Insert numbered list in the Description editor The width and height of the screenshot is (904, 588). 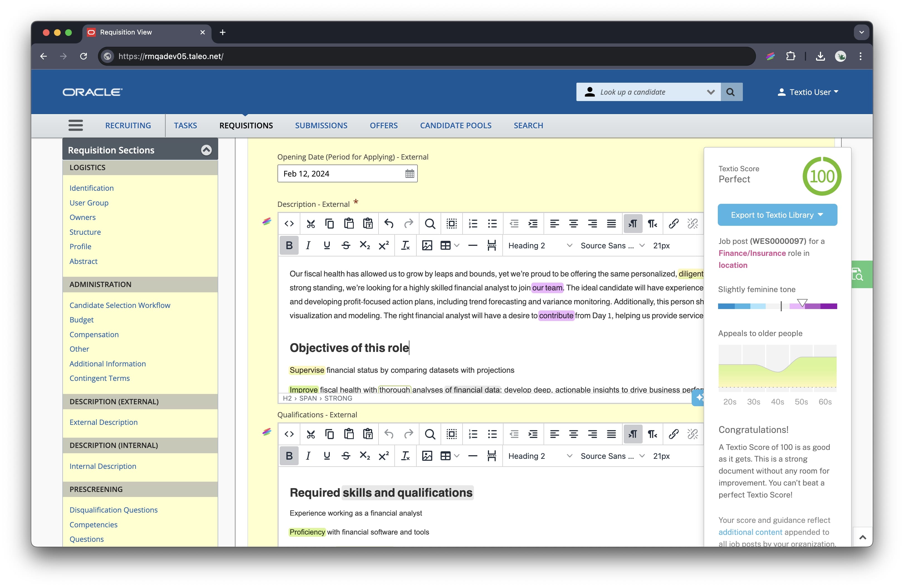click(x=473, y=224)
